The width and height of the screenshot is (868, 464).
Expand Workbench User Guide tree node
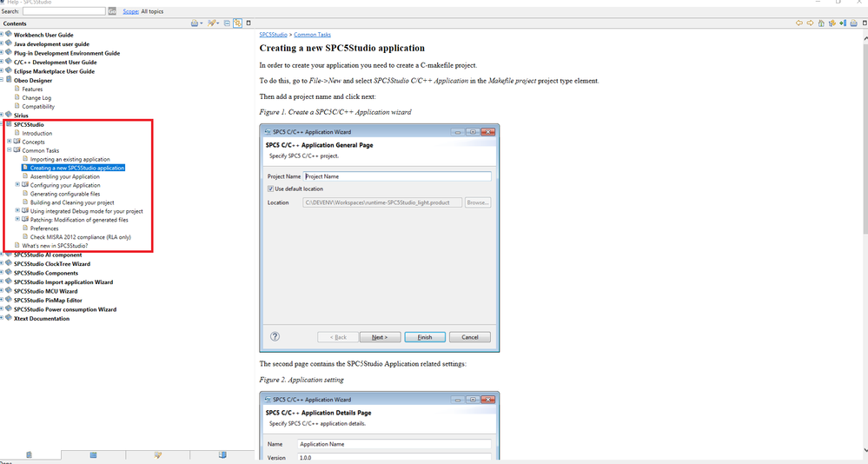[x=2, y=35]
